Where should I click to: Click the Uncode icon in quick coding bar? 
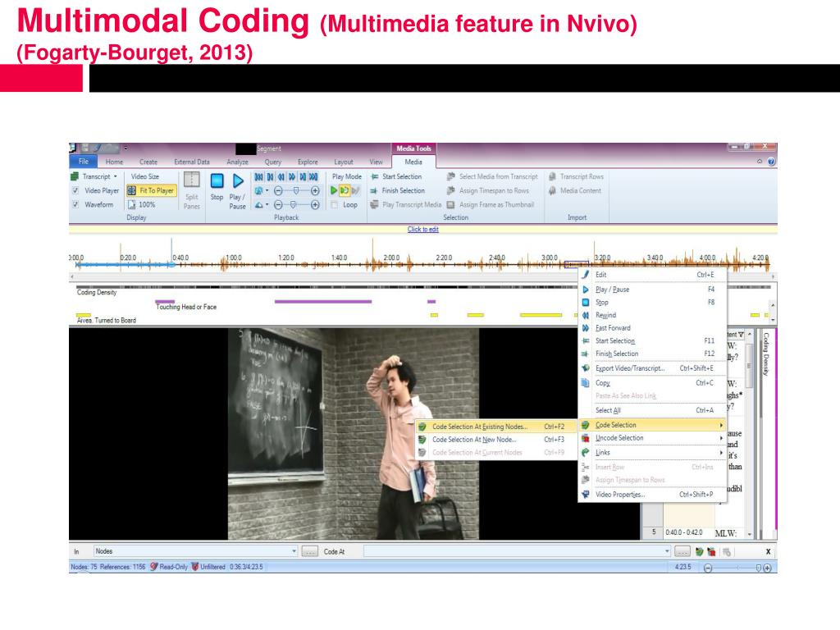point(711,551)
